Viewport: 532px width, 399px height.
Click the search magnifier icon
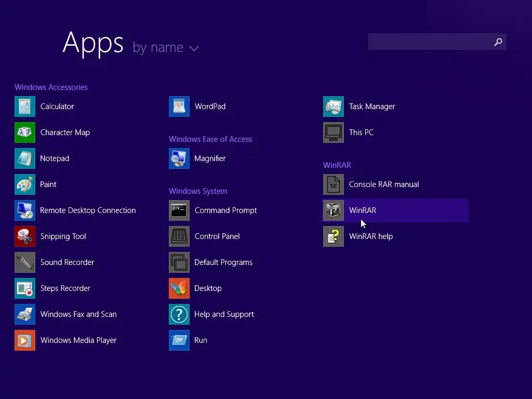pyautogui.click(x=498, y=42)
